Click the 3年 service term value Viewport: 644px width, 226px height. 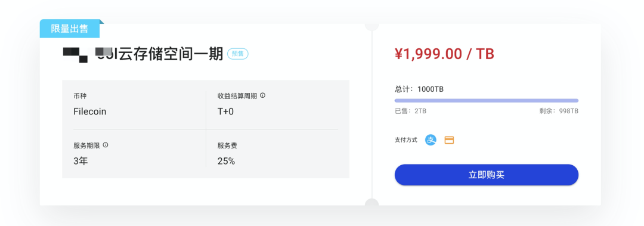[x=80, y=161]
